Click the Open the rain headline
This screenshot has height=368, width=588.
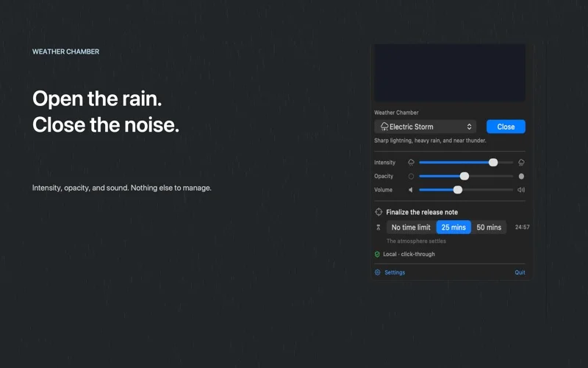click(97, 99)
